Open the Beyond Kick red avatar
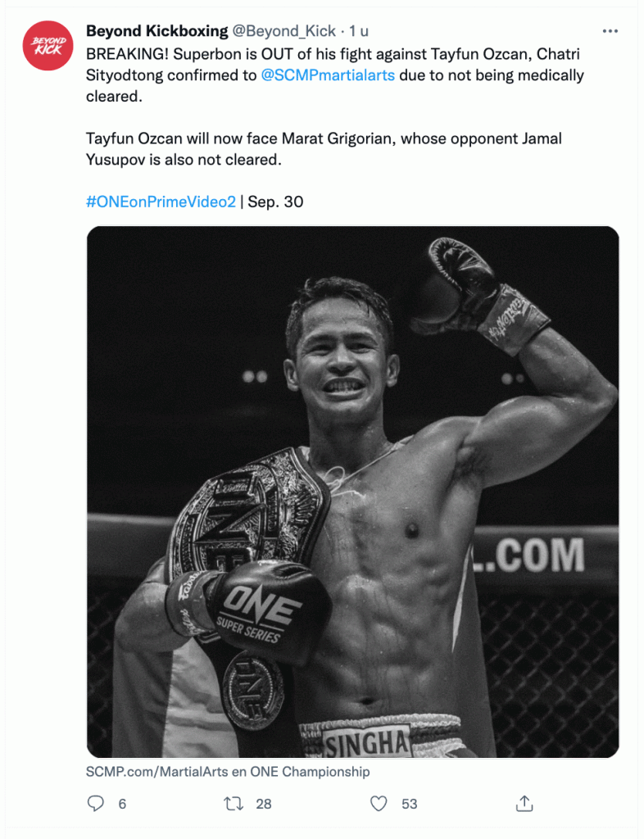644x839 pixels. click(46, 45)
